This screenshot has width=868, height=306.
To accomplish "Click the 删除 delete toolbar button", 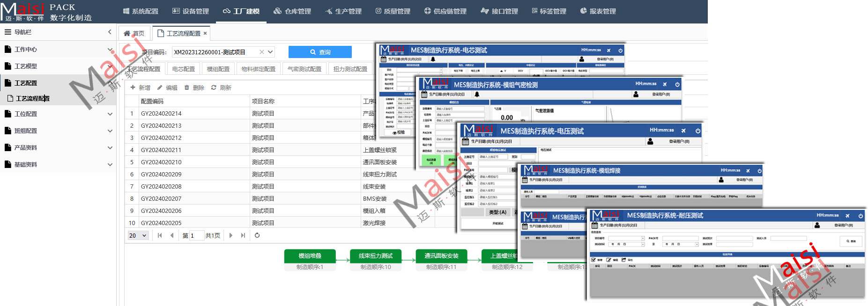I will tap(194, 87).
